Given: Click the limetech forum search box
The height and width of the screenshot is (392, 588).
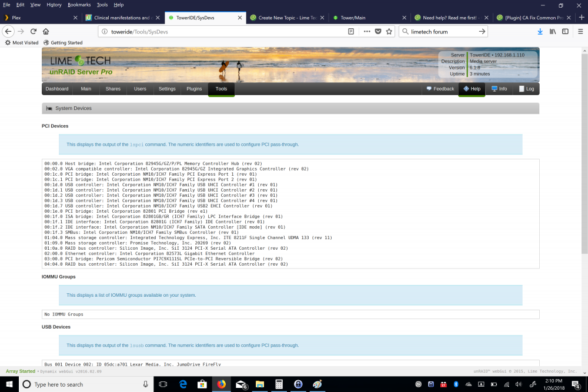Looking at the screenshot, I should [x=443, y=32].
